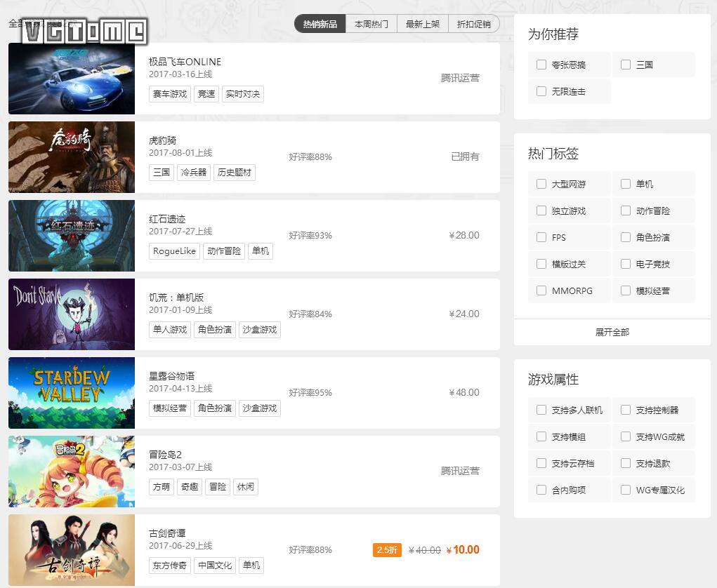Select the 最新上架 tab
Viewport: 717px width, 588px height.
(423, 23)
